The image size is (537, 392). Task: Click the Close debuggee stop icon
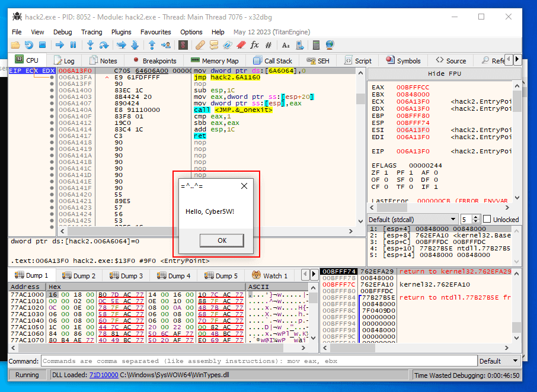pos(43,44)
